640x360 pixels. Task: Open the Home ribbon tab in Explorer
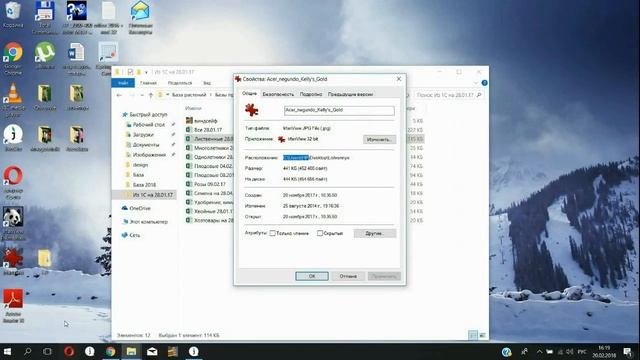(148, 83)
